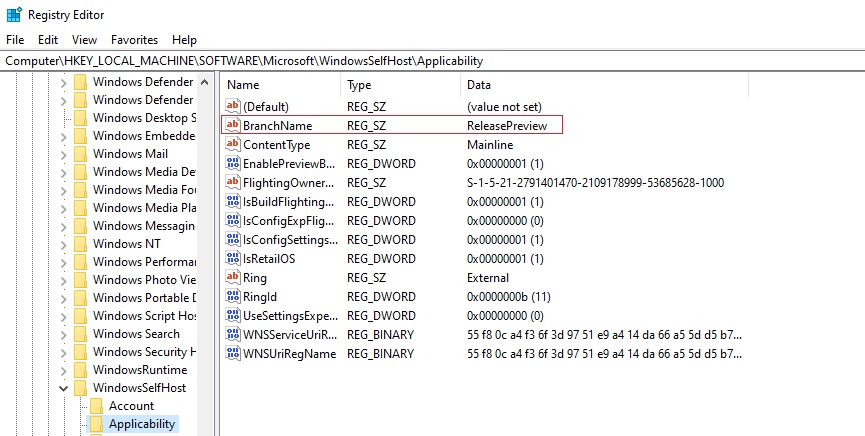This screenshot has width=865, height=436.
Task: Click the RingId DWORD icon
Action: pos(233,296)
